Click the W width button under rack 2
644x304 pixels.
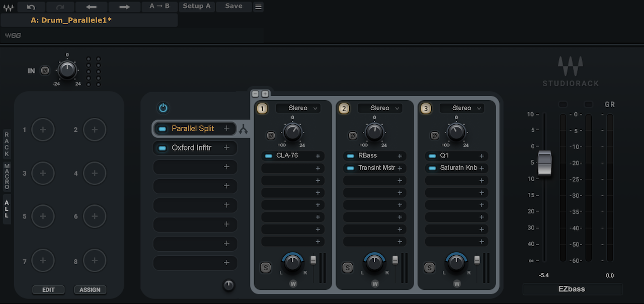coord(375,284)
